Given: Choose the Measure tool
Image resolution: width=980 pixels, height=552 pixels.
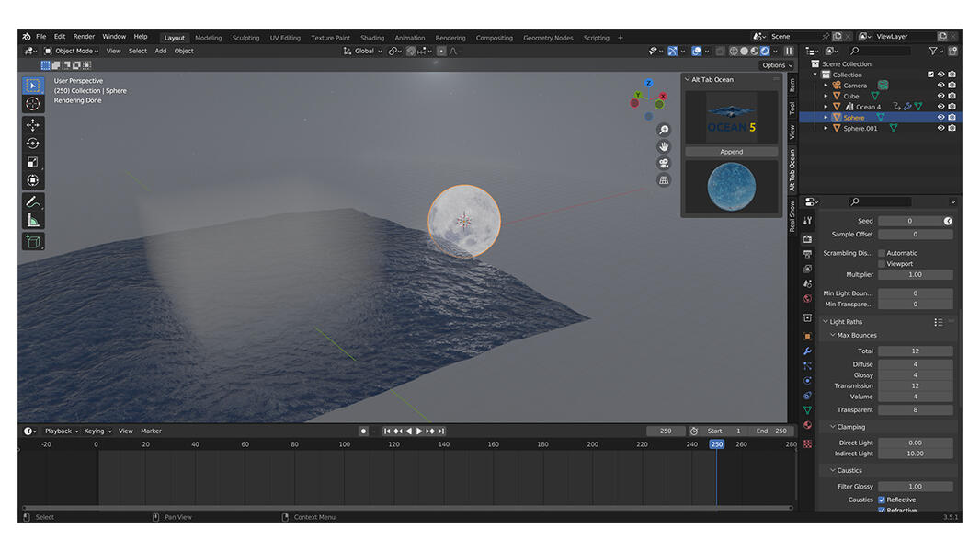Looking at the screenshot, I should pos(33,221).
